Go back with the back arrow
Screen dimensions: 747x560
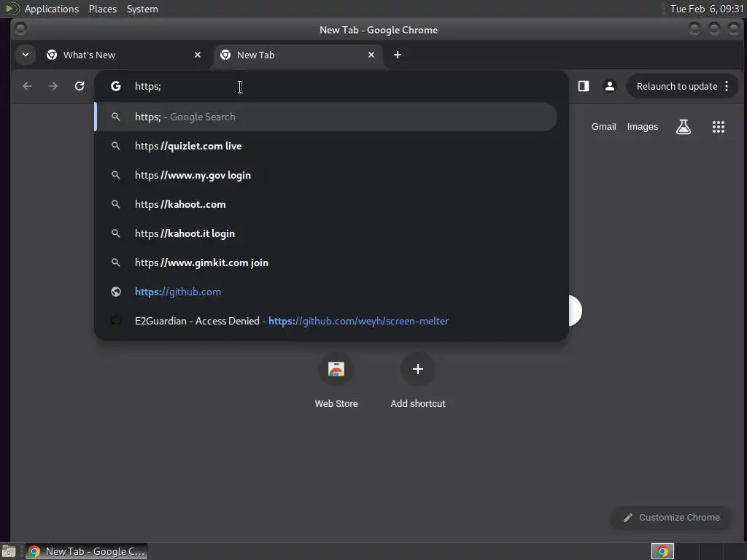pos(27,86)
